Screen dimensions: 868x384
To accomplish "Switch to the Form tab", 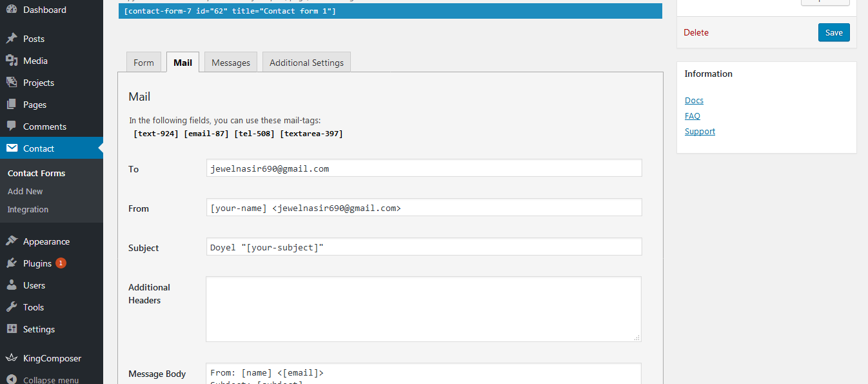I will click(143, 63).
